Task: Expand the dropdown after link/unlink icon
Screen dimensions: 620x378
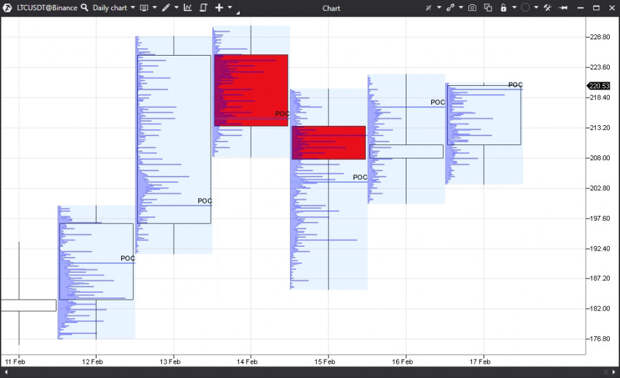Action: (439, 8)
